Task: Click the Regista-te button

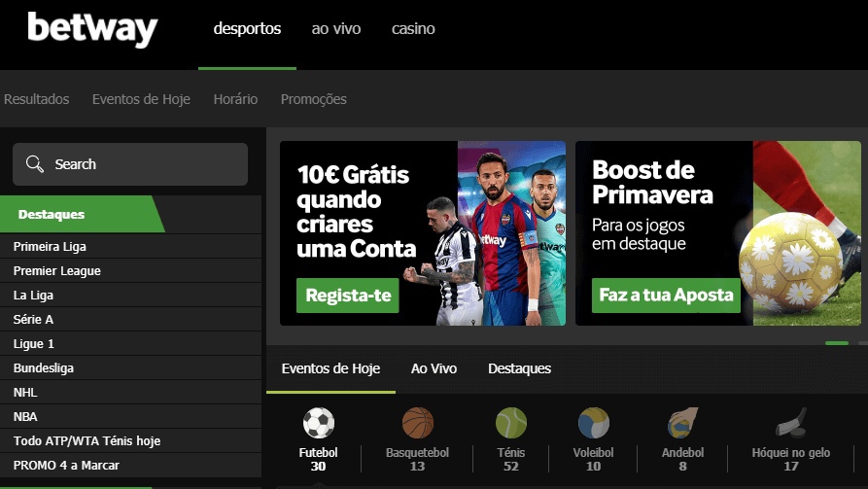Action: pos(348,296)
